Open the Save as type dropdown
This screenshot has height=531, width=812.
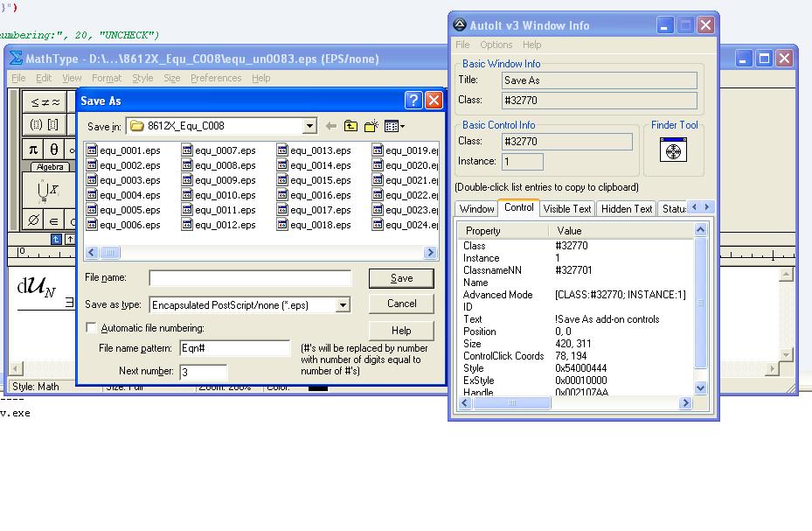tap(344, 305)
